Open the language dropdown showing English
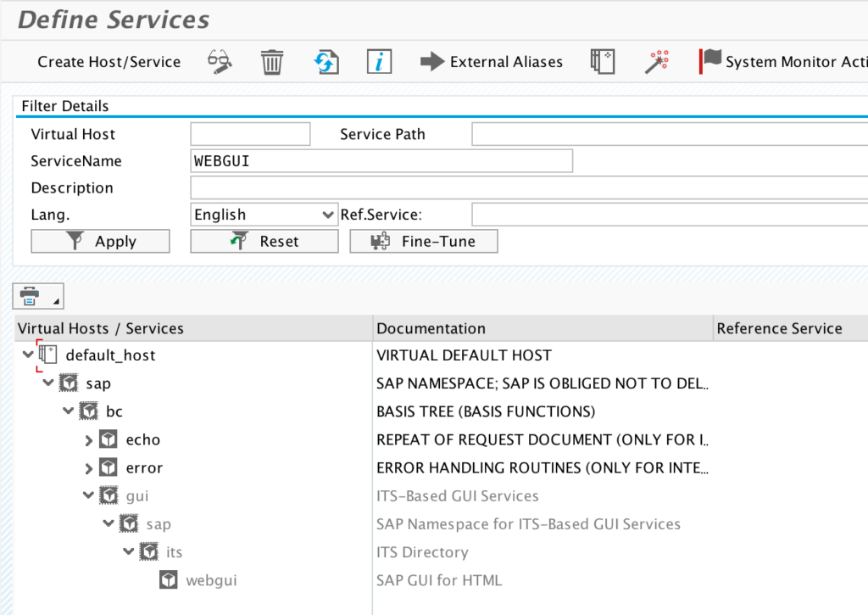Image resolution: width=868 pixels, height=615 pixels. pos(264,214)
